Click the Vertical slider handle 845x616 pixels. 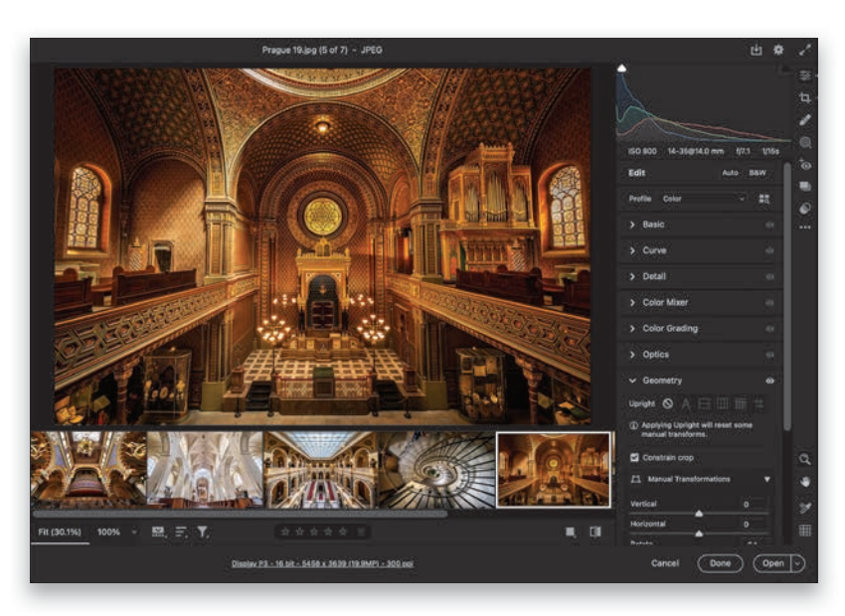(x=699, y=513)
